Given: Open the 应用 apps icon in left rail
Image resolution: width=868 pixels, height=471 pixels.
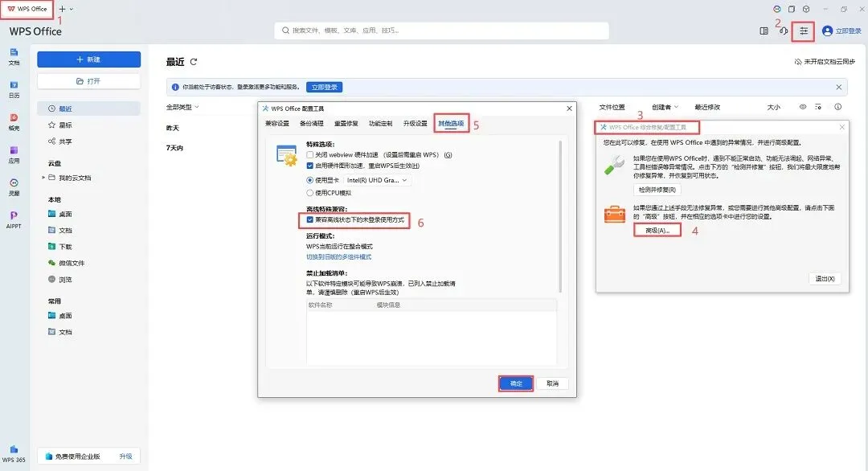Looking at the screenshot, I should 14,154.
